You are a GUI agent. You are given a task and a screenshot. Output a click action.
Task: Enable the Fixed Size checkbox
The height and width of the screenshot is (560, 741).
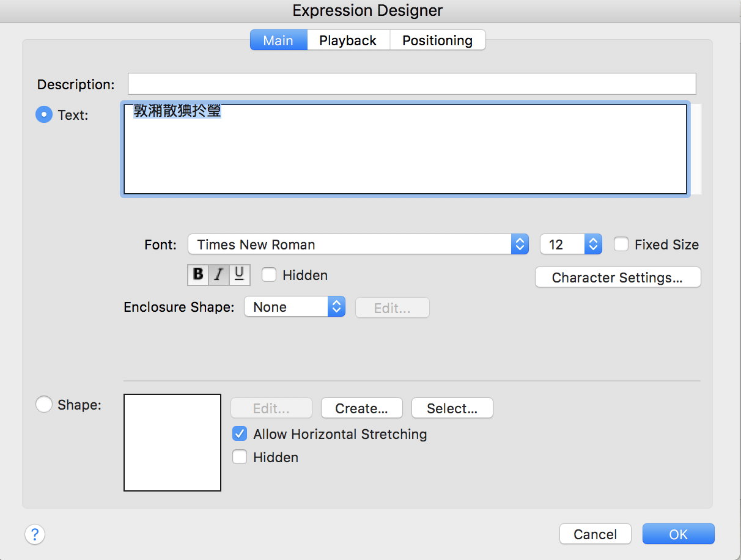tap(621, 245)
